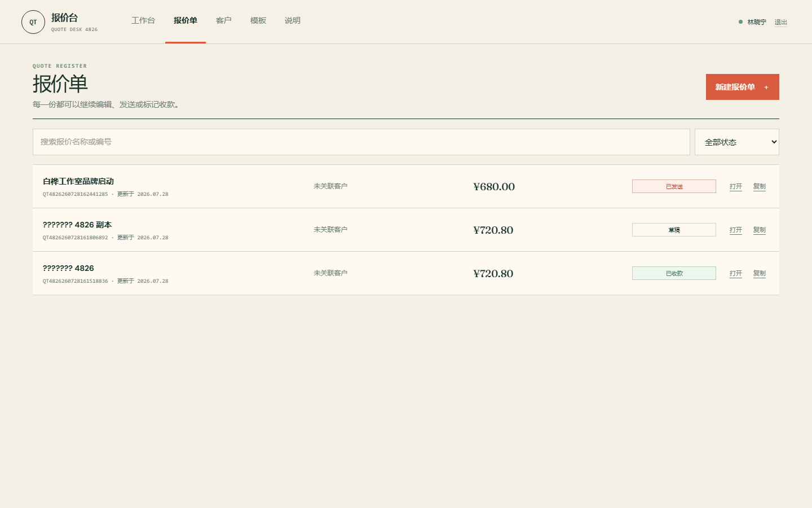This screenshot has height=508, width=812.
Task: Focus the 搜索报价名称或编号 search field
Action: pyautogui.click(x=361, y=142)
